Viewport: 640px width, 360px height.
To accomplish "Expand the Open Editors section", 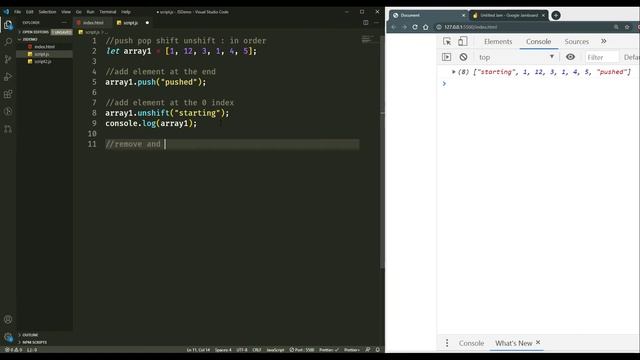I will (35, 32).
